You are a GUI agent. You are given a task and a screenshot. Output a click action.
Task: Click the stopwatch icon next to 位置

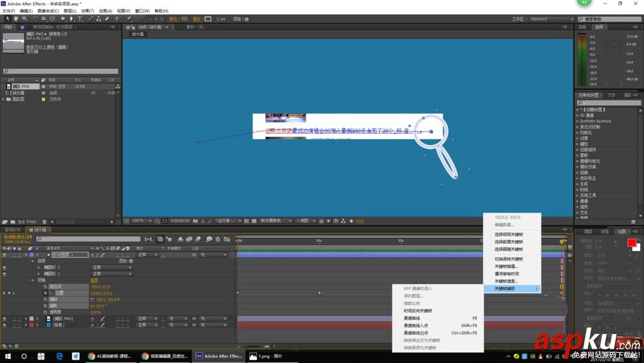click(x=46, y=293)
